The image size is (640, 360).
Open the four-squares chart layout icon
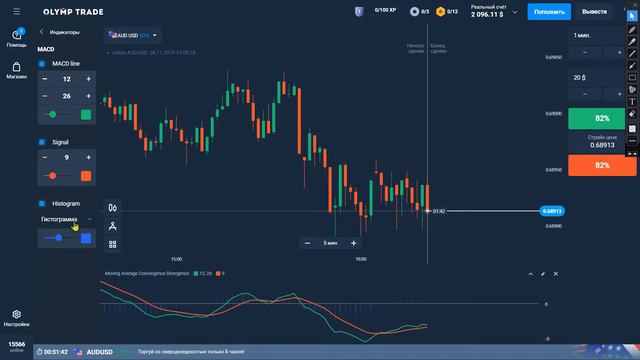coord(113,244)
